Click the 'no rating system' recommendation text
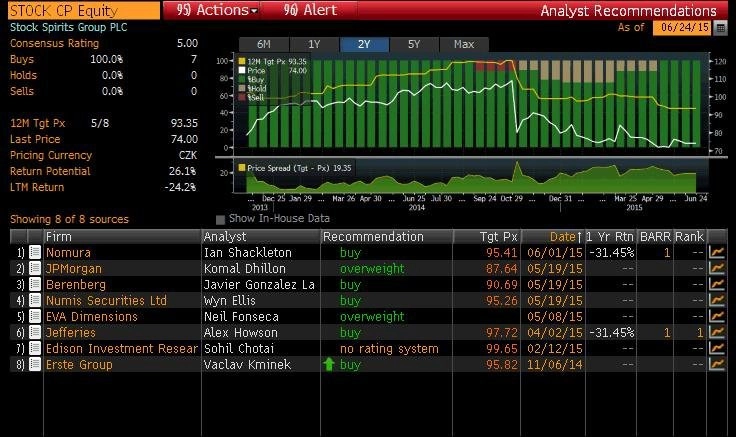 (x=389, y=348)
